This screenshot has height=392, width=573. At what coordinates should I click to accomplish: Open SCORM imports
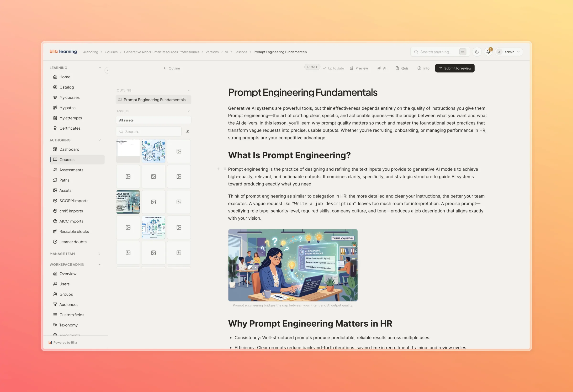[77, 201]
